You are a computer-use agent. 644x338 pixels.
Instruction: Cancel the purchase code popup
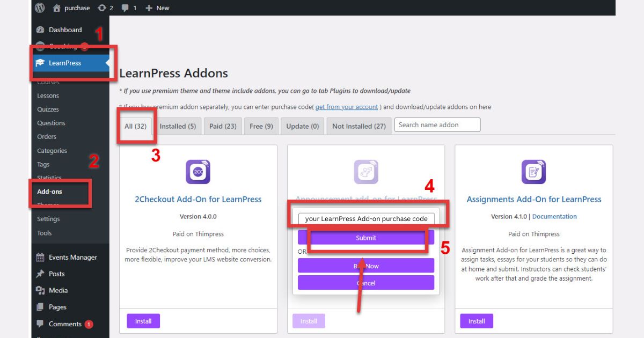tap(366, 283)
